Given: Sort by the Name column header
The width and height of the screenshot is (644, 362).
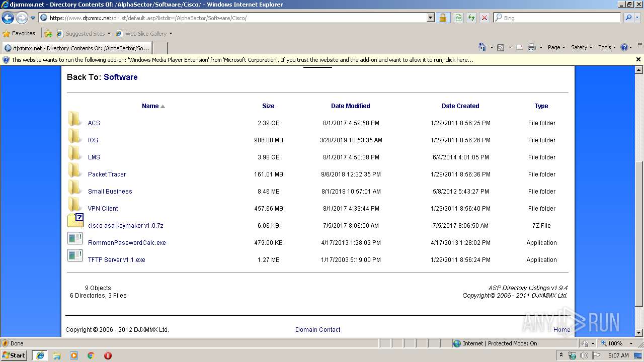Looking at the screenshot, I should tap(150, 106).
